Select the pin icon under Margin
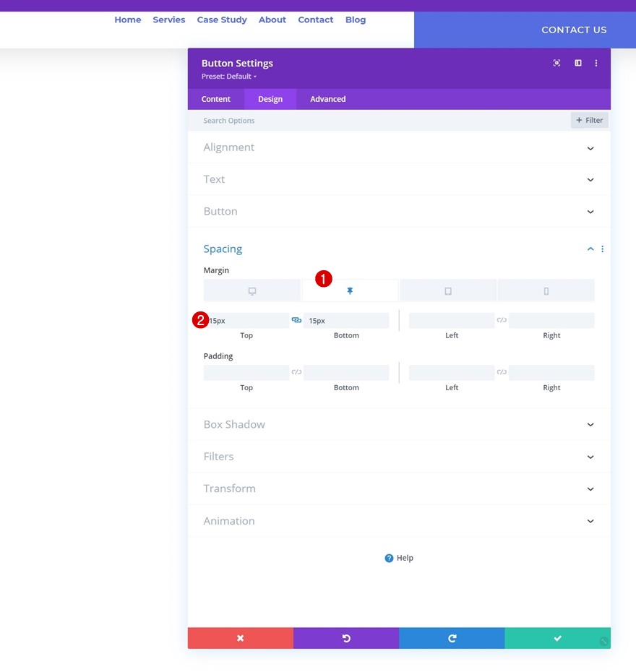 pyautogui.click(x=350, y=291)
